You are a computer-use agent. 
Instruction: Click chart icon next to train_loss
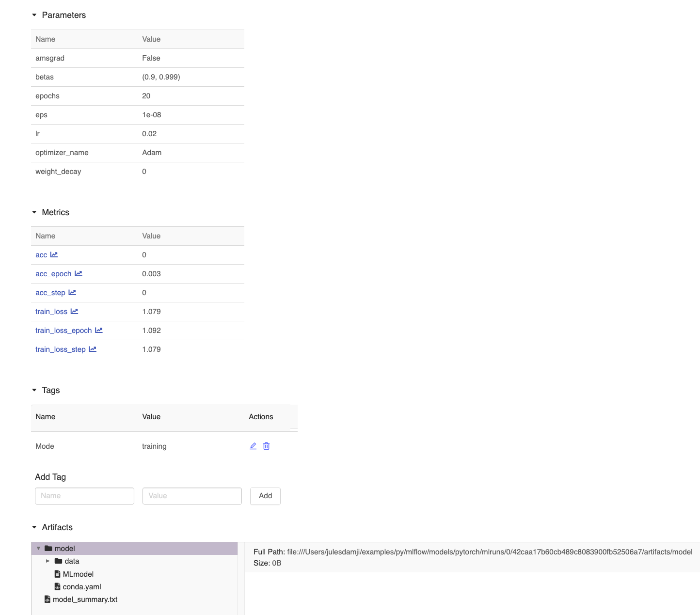(74, 312)
